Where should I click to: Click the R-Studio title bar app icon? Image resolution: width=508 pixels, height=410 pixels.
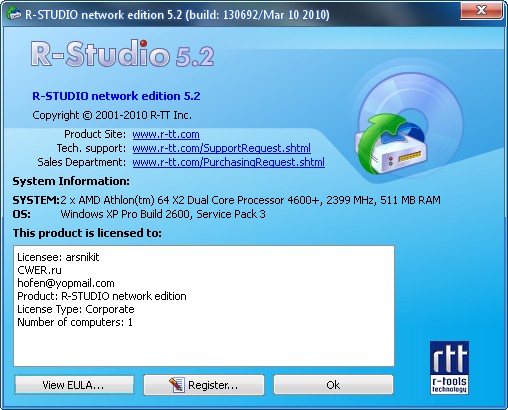click(14, 14)
